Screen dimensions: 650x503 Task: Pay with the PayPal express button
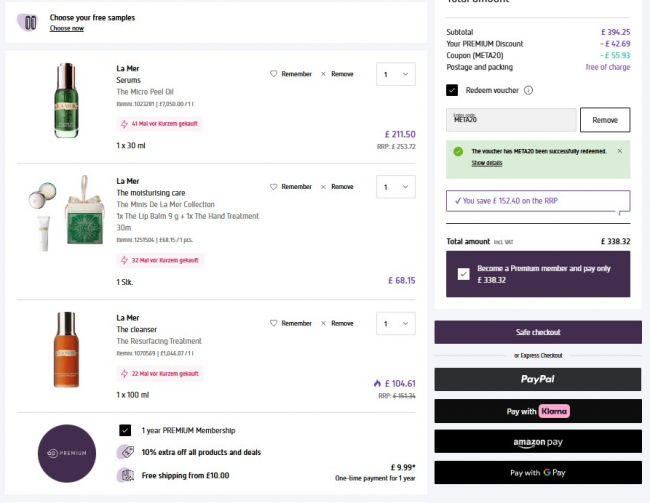pos(537,379)
